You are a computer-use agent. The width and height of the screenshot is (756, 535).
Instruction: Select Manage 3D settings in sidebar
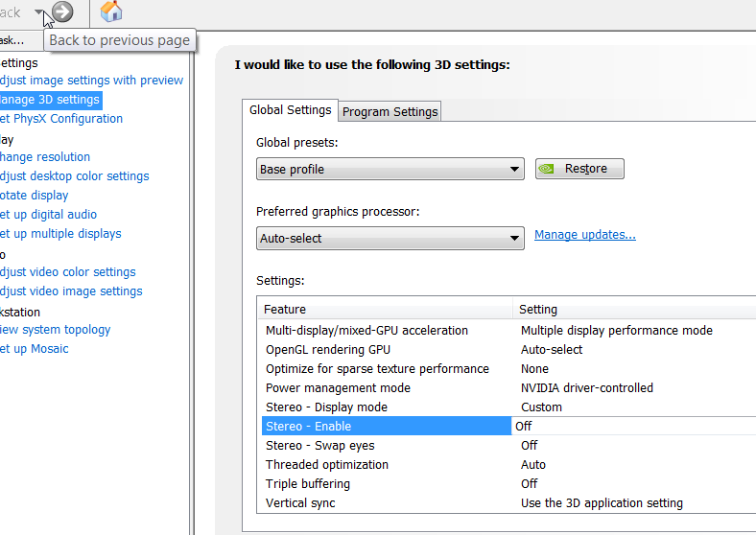coord(50,100)
